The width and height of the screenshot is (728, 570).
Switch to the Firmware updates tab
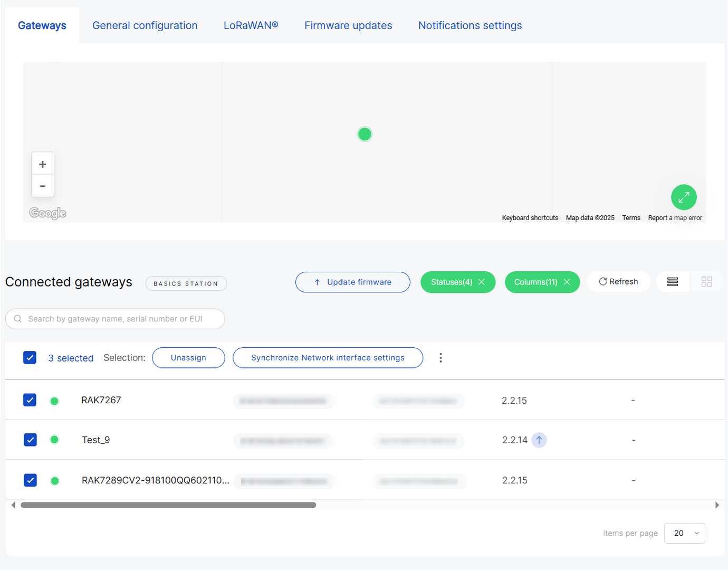tap(348, 25)
